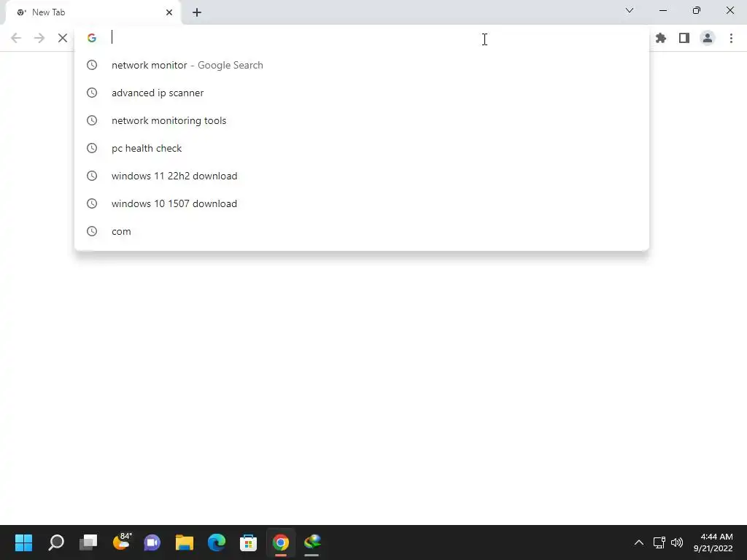Open a new tab with plus button
This screenshot has width=747, height=560.
tap(197, 12)
